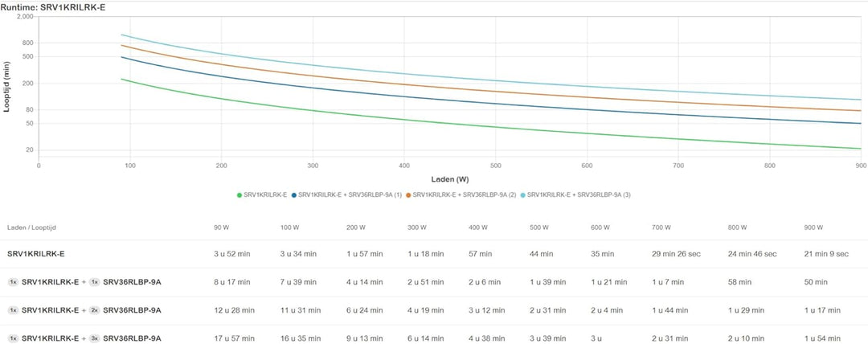Click the 3x badge before SRV36RLBP-9A

[95, 338]
